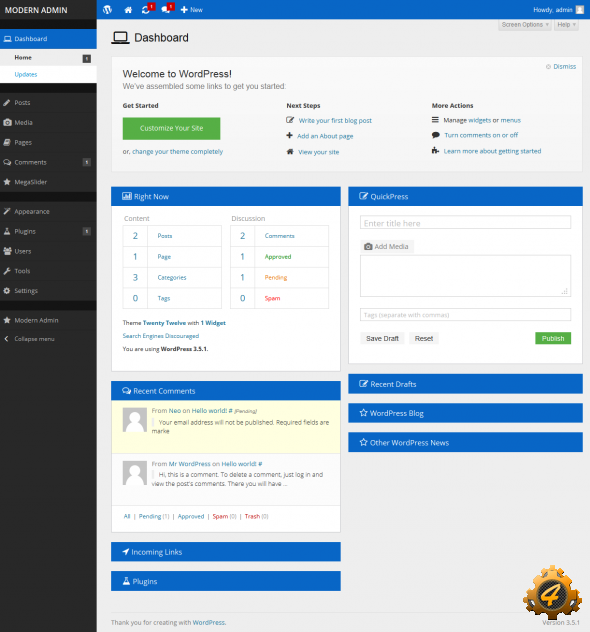The height and width of the screenshot is (632, 590).
Task: Open the Help dropdown tab
Action: [566, 25]
